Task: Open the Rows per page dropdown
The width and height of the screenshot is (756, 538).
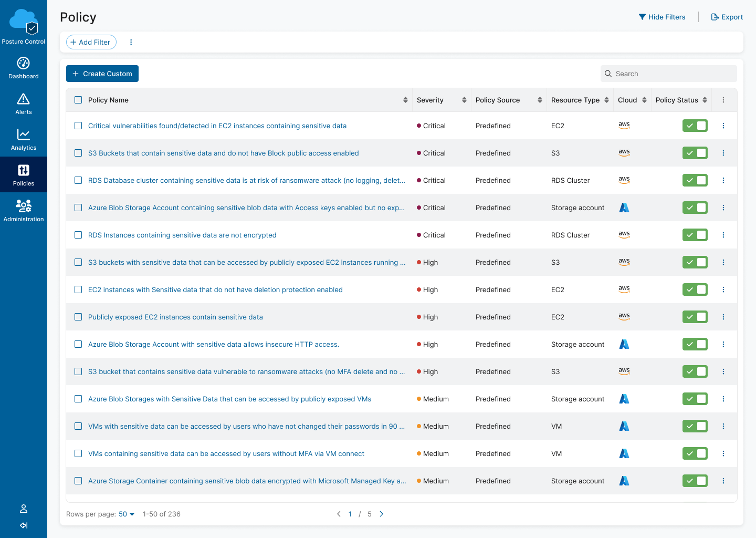Action: (127, 514)
